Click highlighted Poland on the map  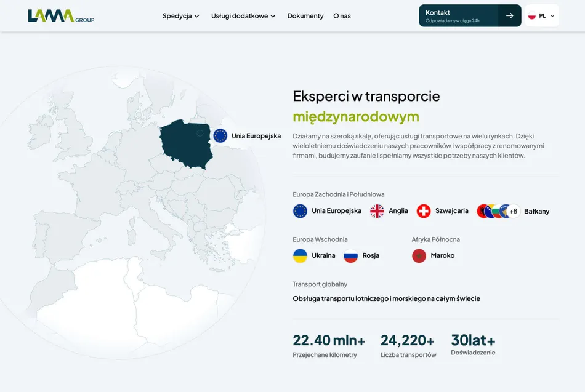184,145
